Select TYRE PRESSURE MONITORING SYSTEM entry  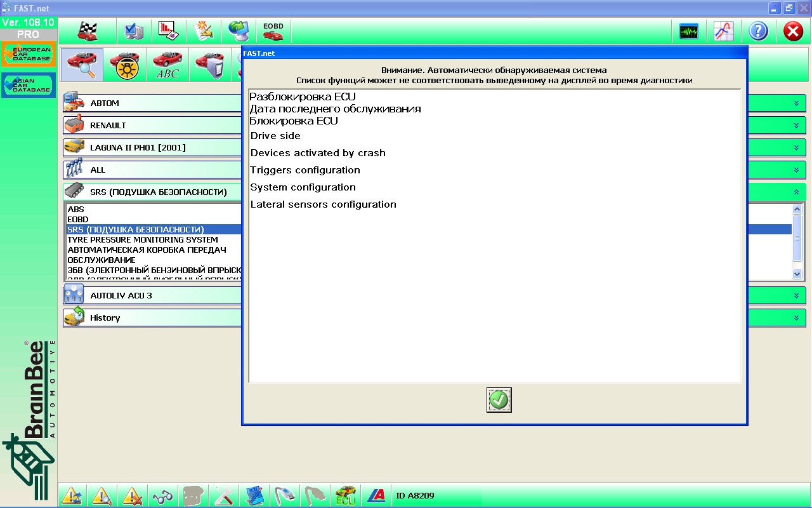[143, 239]
